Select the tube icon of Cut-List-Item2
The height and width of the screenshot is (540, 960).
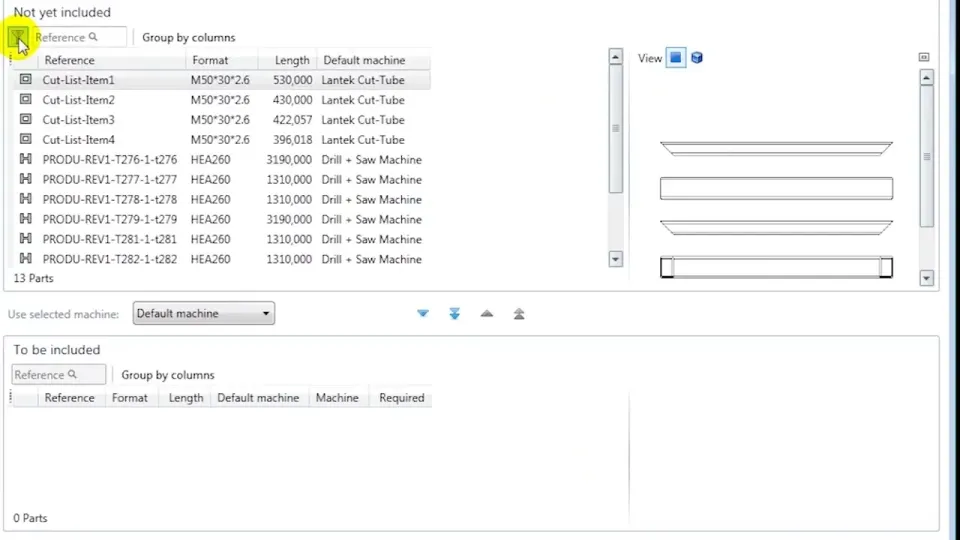pos(25,99)
